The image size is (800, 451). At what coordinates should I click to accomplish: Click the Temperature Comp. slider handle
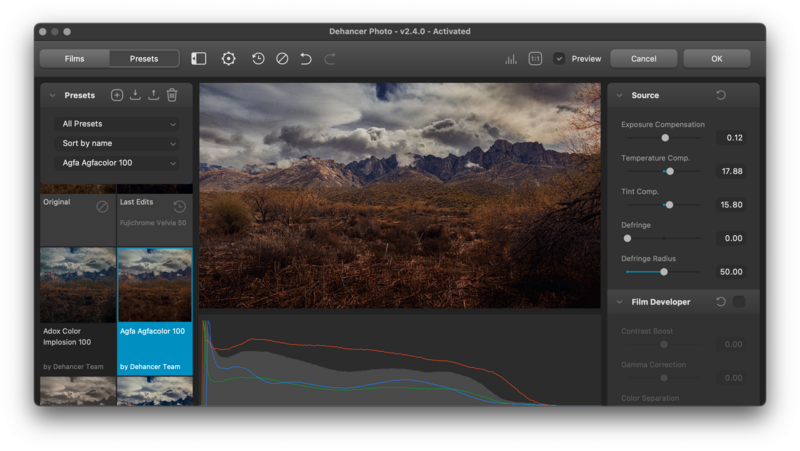(670, 171)
